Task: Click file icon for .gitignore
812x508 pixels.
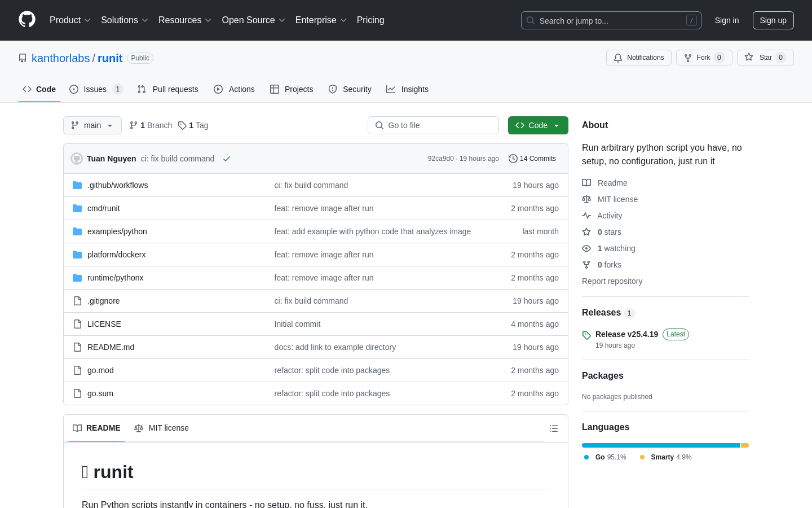Action: [x=77, y=301]
